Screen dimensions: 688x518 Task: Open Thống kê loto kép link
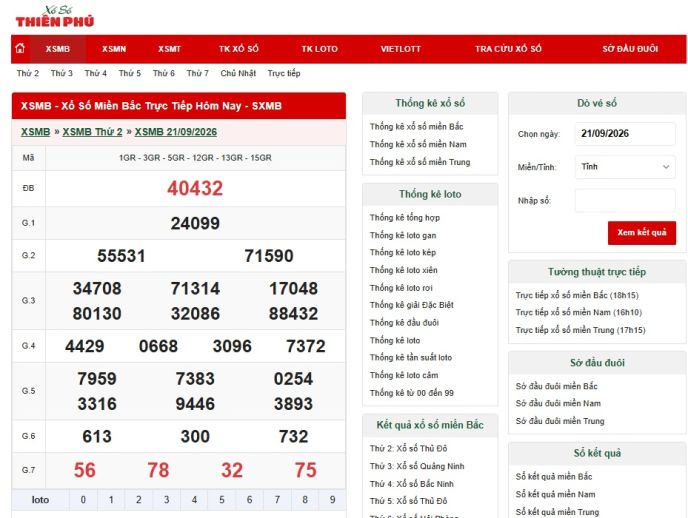(403, 253)
